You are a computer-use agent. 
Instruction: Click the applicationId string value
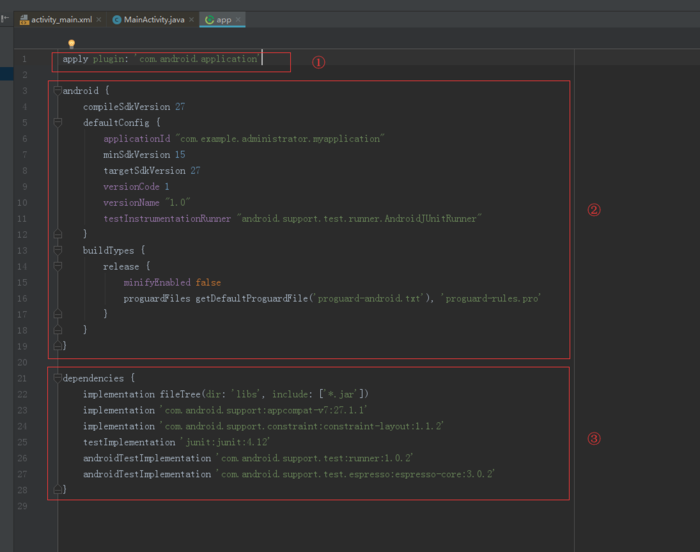click(x=280, y=139)
